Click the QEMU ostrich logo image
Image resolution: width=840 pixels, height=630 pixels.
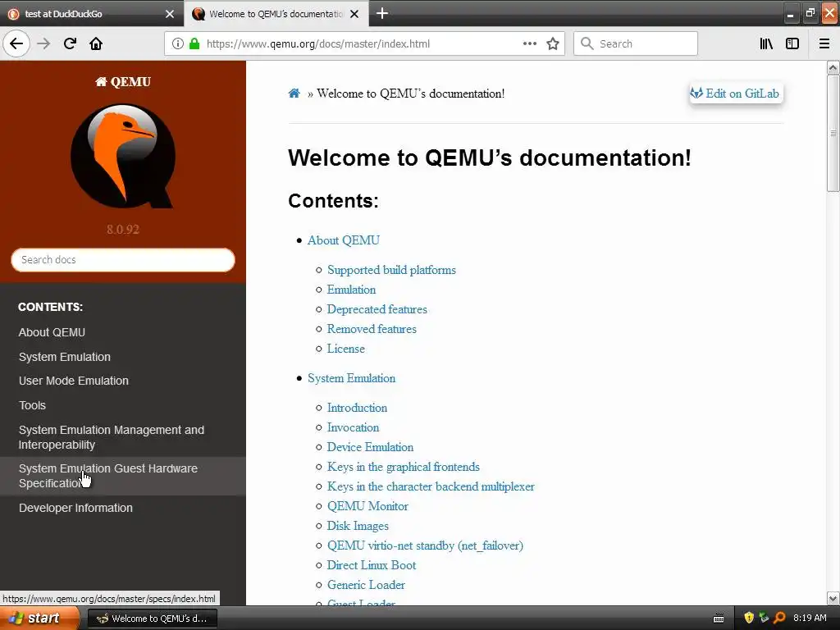pyautogui.click(x=123, y=155)
